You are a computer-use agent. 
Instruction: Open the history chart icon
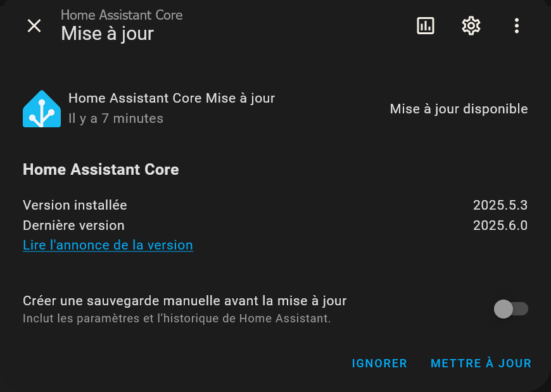pyautogui.click(x=426, y=25)
